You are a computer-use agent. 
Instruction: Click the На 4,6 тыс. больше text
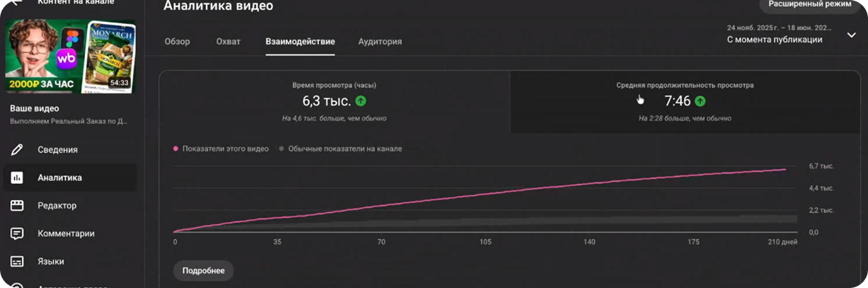click(334, 118)
